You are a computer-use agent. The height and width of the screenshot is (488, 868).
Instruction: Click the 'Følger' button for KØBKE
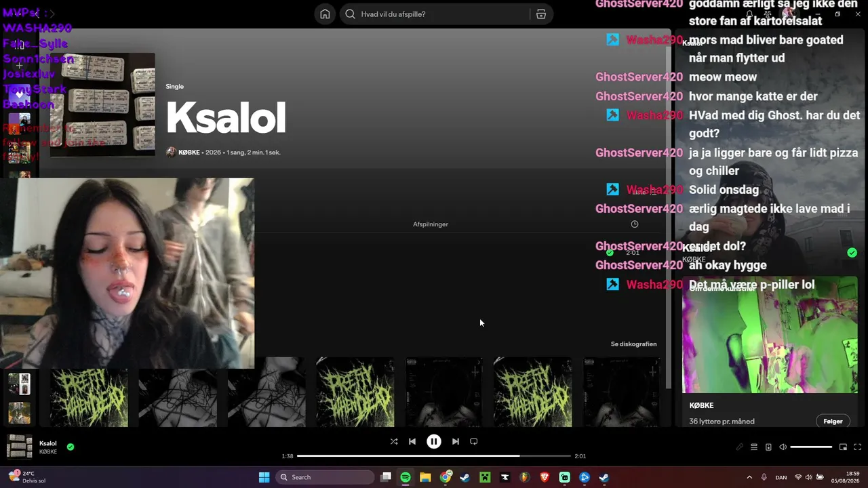click(833, 421)
